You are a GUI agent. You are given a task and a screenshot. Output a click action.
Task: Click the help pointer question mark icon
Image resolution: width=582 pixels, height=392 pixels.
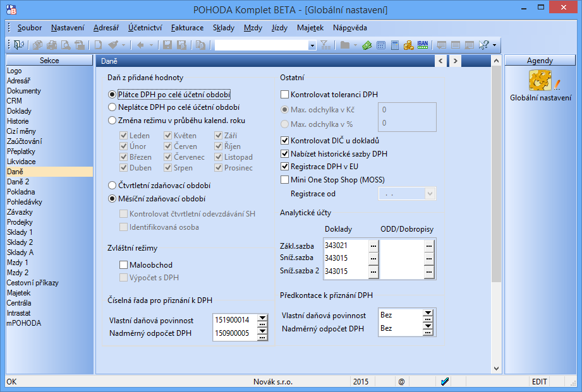[x=483, y=45]
